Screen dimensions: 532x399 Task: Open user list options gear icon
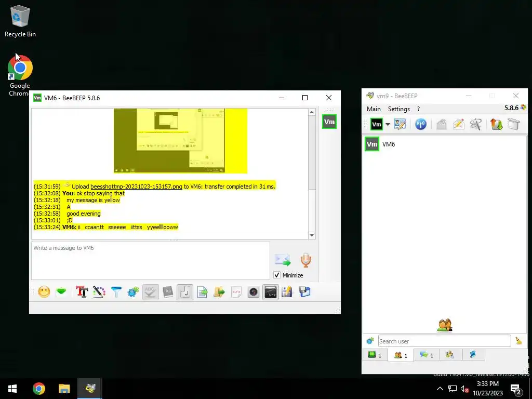coord(370,341)
